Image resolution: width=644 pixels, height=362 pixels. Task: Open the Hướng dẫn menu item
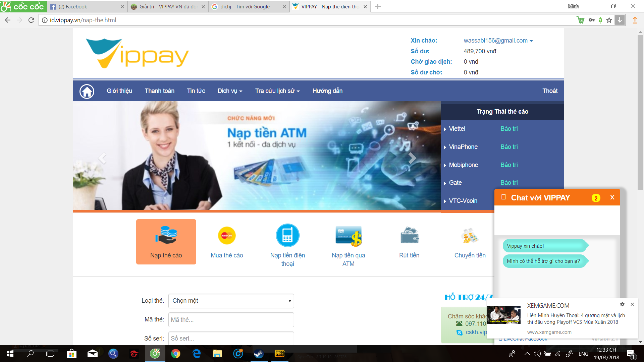tap(327, 91)
